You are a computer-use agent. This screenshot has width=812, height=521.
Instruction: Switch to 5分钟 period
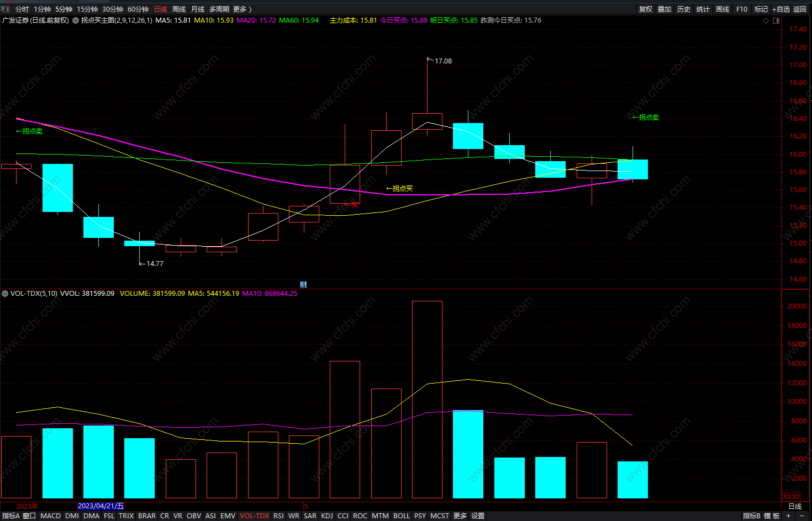[64, 9]
